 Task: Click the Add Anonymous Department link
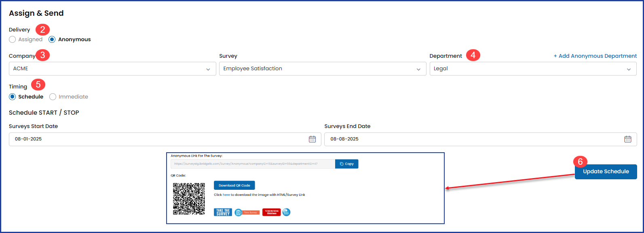tap(595, 56)
